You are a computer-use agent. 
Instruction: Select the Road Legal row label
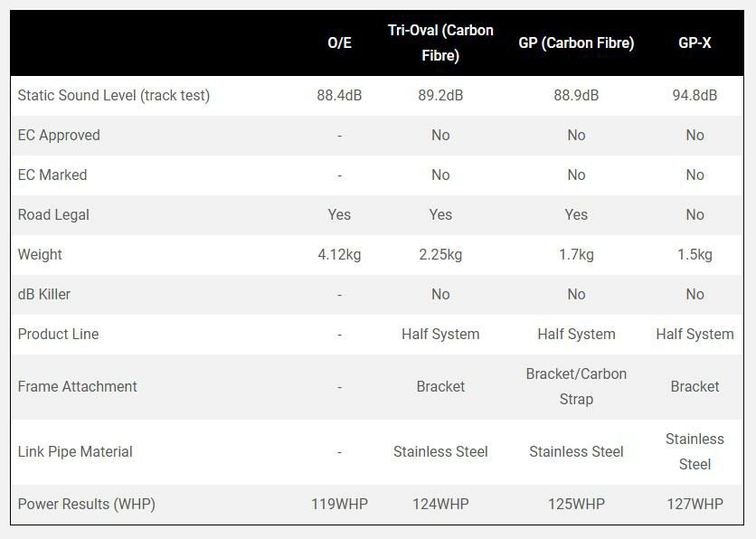coord(53,214)
